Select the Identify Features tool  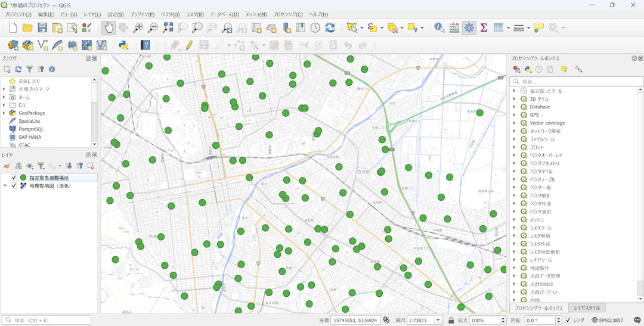(439, 27)
